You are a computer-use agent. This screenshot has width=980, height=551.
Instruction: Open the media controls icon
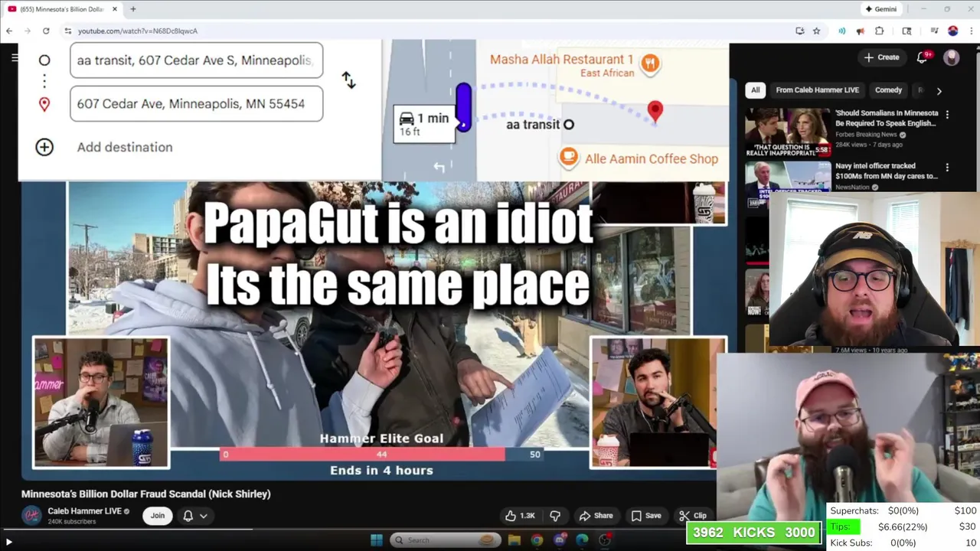pyautogui.click(x=935, y=31)
